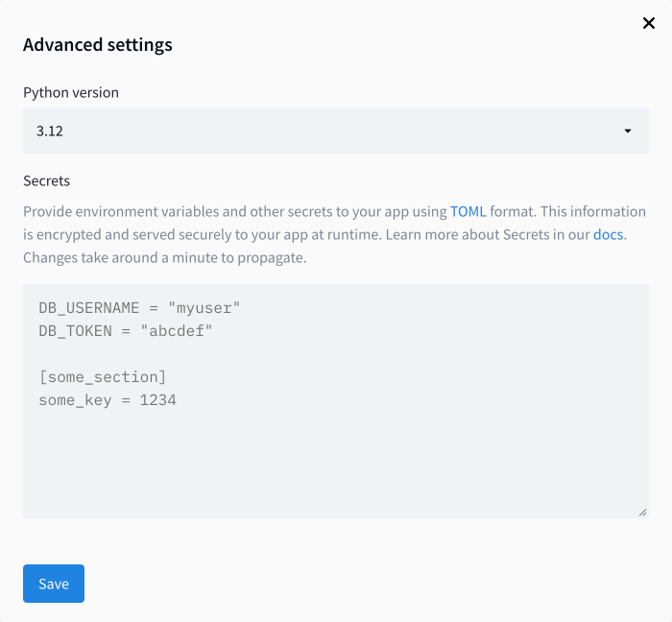This screenshot has width=672, height=622.
Task: Click the Secrets section label
Action: pyautogui.click(x=46, y=180)
